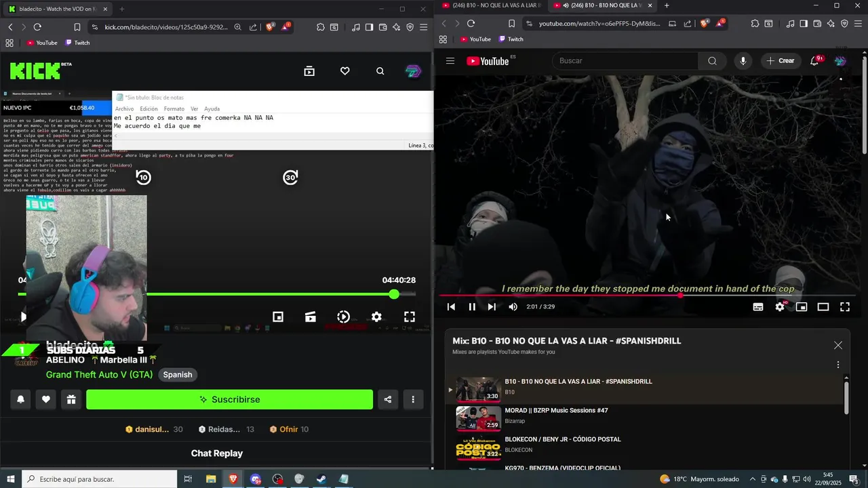This screenshot has width=868, height=488.
Task: Open Twitch bookmark in Kick window
Action: pos(77,43)
